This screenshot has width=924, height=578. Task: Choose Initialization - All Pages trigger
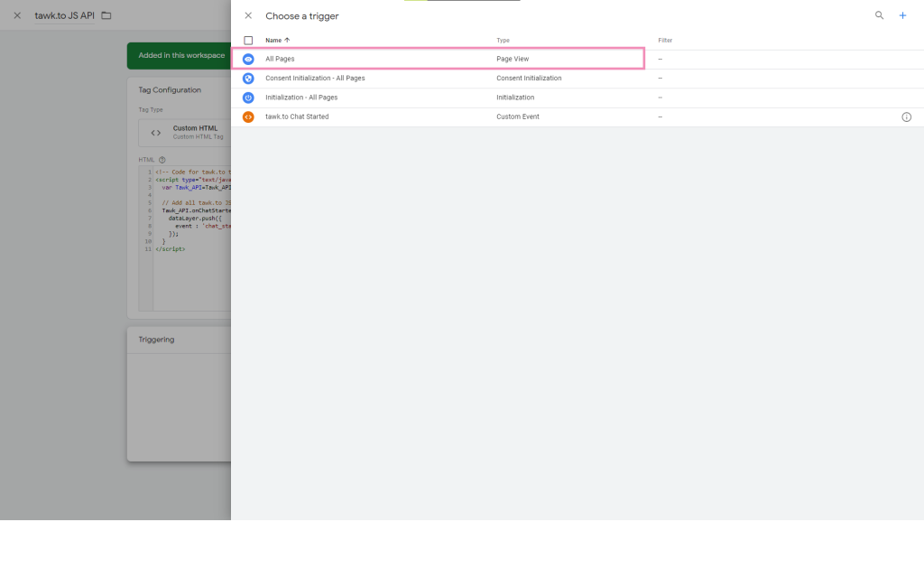point(301,98)
